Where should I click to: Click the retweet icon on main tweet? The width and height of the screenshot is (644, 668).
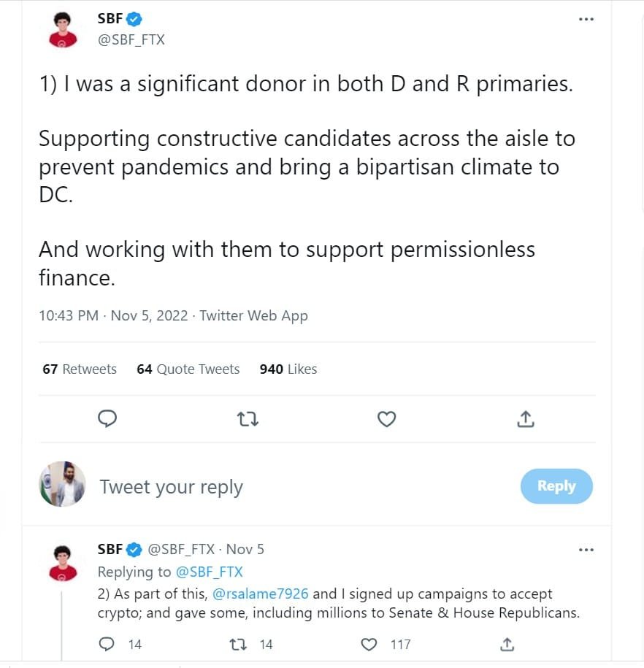point(248,419)
